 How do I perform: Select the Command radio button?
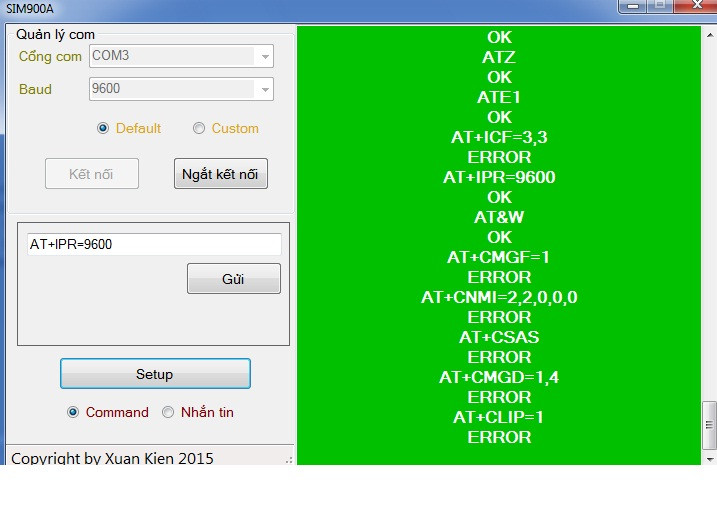point(73,412)
